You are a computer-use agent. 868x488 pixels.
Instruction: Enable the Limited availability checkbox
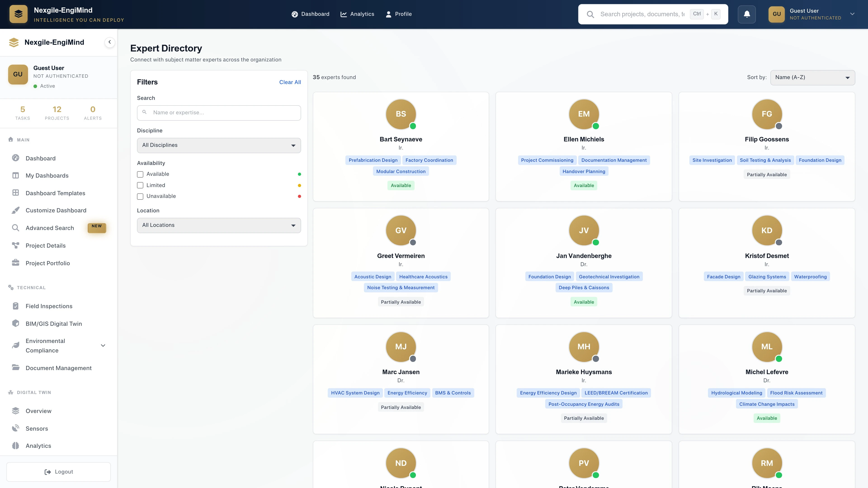[140, 185]
